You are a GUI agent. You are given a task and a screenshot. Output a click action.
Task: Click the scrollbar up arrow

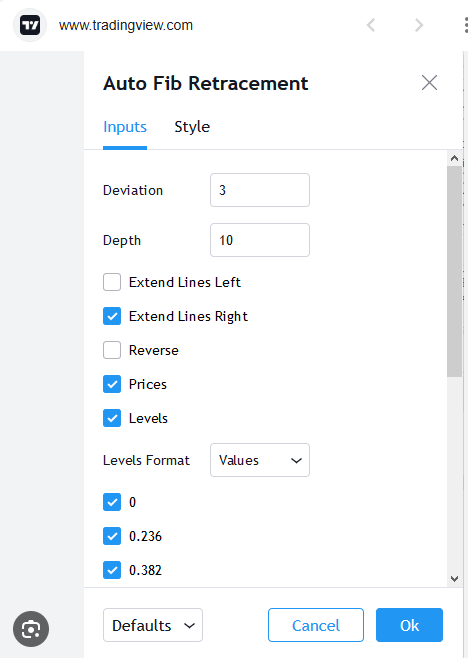pos(454,158)
